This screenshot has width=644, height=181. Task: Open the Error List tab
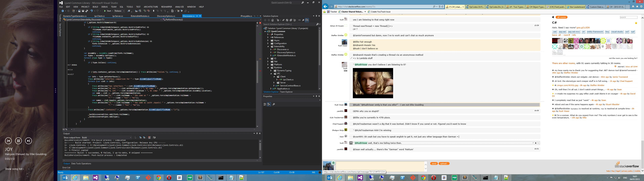pos(66,167)
